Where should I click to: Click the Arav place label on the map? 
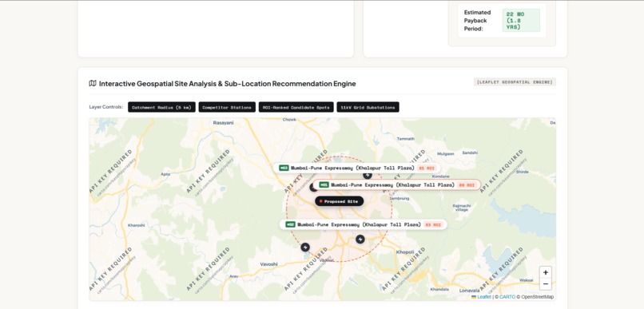pyautogui.click(x=233, y=276)
